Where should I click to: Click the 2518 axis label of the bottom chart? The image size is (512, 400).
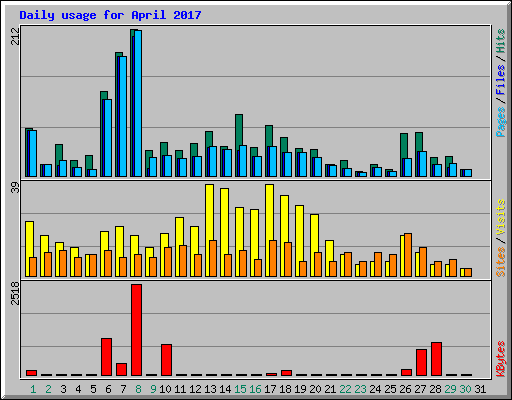pos(15,293)
